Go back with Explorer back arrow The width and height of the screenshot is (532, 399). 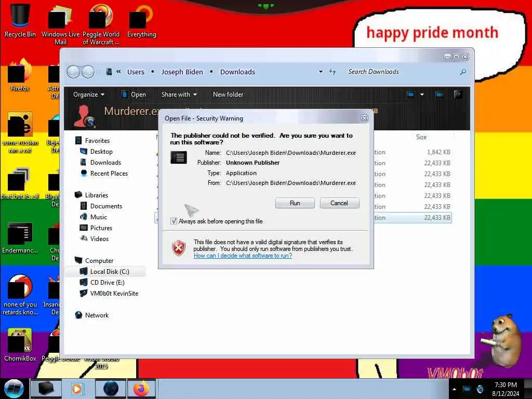click(x=73, y=72)
